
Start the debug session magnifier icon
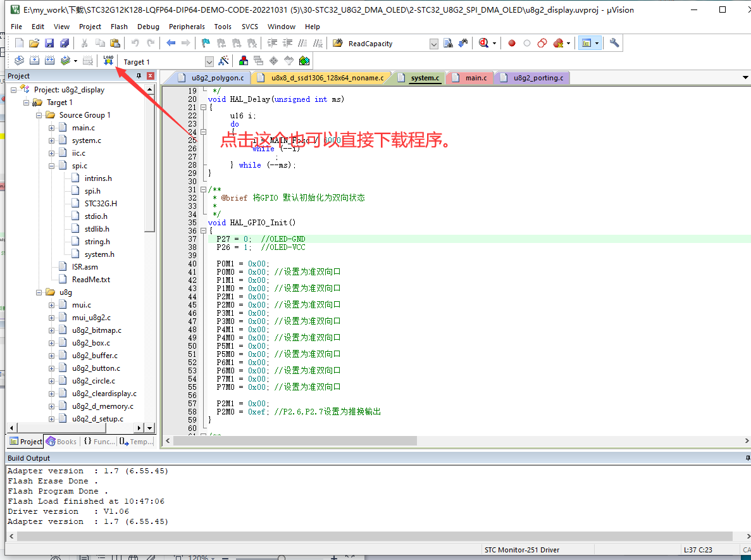pos(484,43)
